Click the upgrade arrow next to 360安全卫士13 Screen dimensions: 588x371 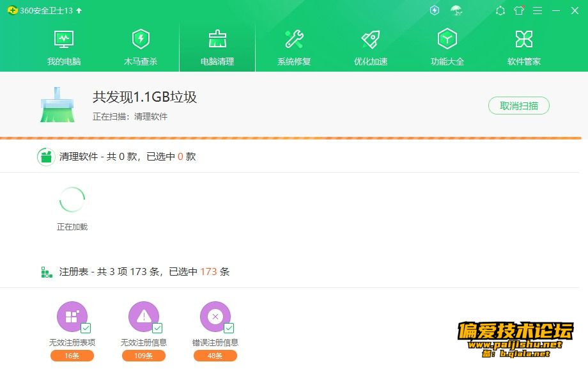[79, 10]
